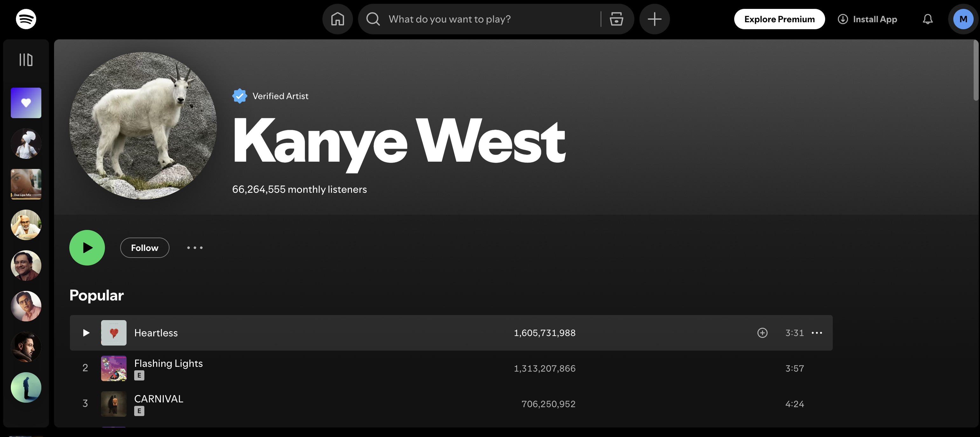Open Liked Songs from the sidebar

coord(25,103)
